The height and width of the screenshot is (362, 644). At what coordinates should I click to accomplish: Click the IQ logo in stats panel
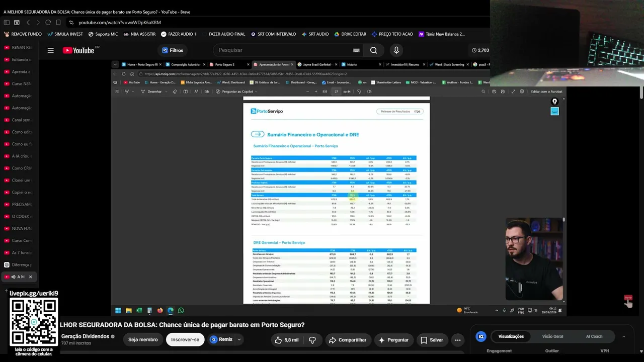pos(481,336)
